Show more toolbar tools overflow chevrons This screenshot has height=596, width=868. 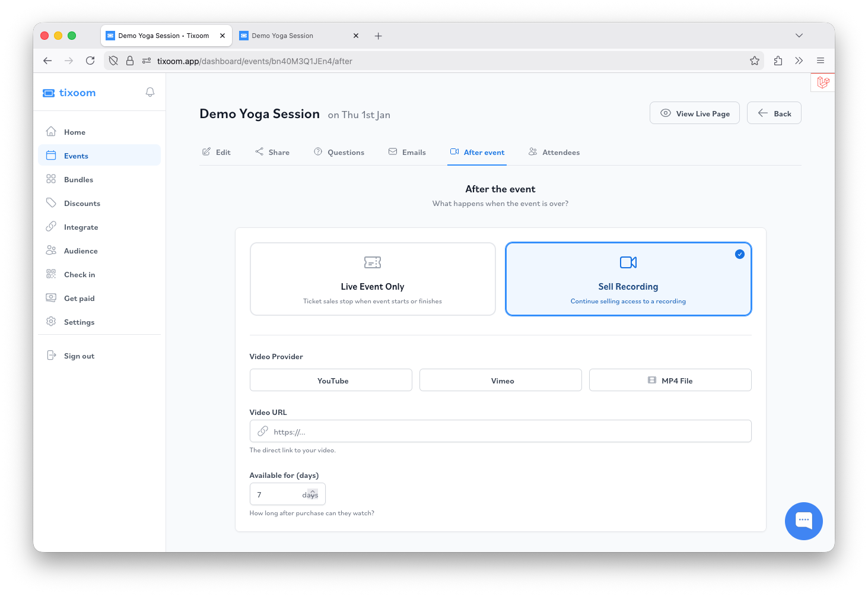799,61
